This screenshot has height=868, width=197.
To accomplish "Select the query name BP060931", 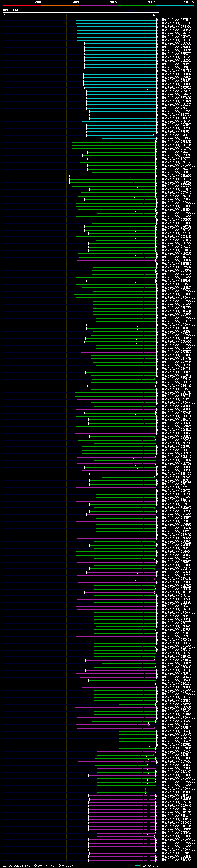I will pos(11,10).
